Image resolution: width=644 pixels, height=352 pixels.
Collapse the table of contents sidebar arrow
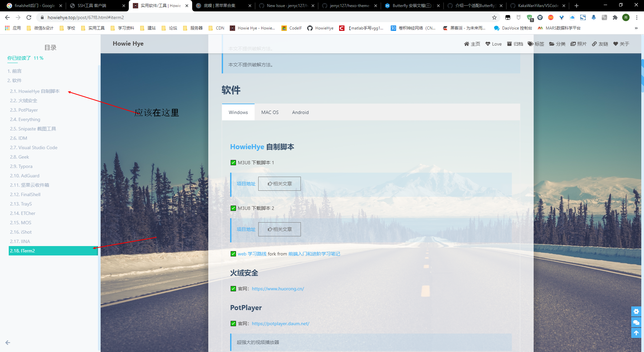[x=8, y=343]
